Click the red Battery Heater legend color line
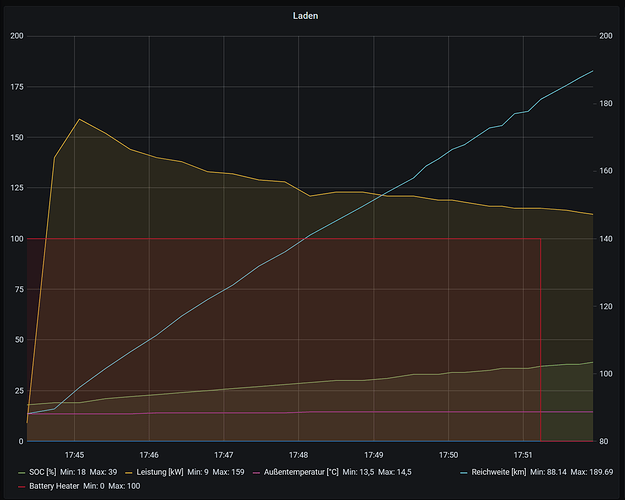Screen dimensions: 625x500 [x=22, y=486]
